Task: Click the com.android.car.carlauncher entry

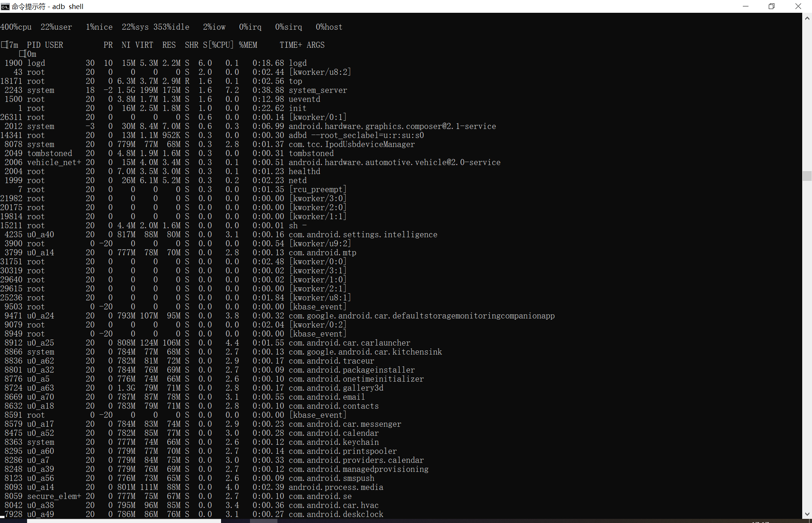Action: (349, 343)
